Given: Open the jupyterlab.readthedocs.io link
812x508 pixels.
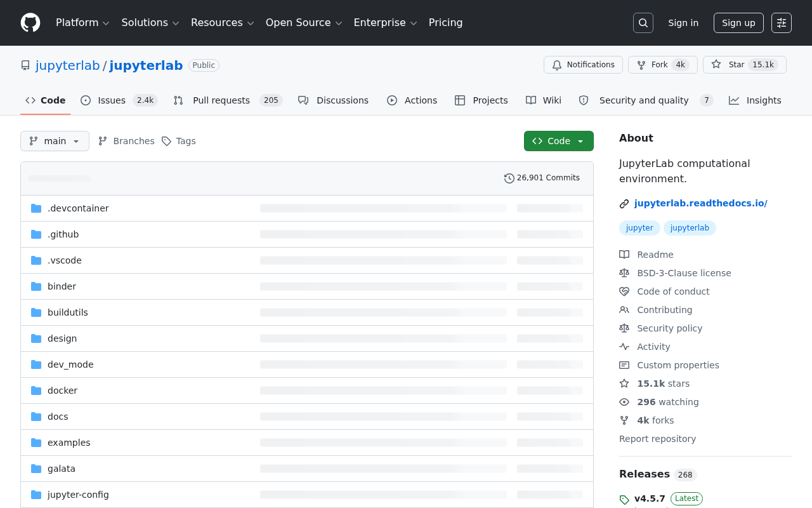Looking at the screenshot, I should point(700,204).
